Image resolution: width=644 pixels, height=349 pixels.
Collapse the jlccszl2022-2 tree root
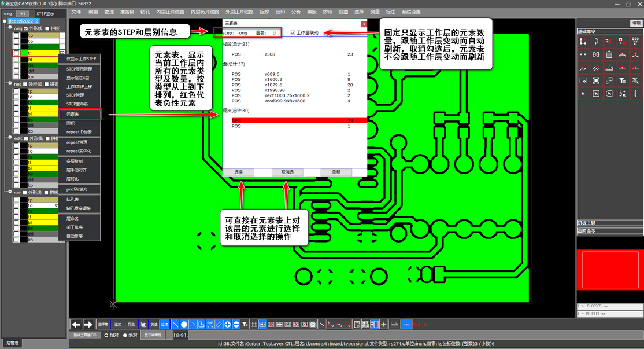click(x=5, y=21)
